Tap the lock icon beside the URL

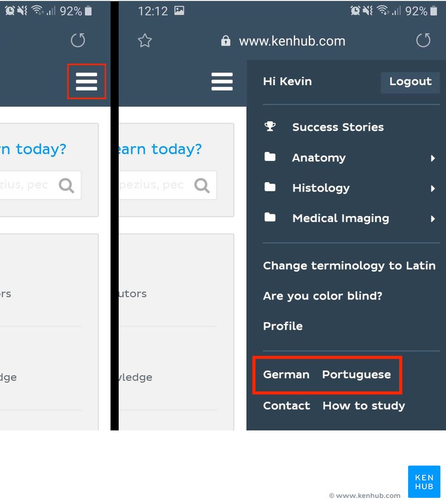tap(226, 41)
